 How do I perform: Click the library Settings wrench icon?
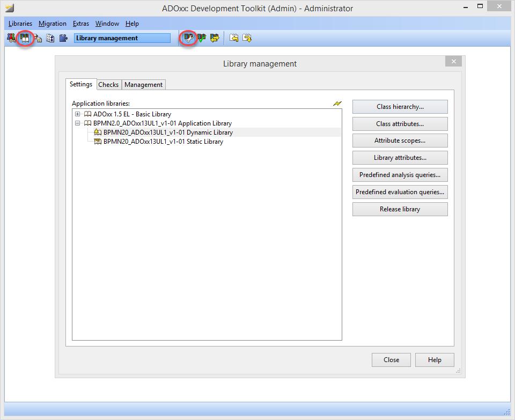click(x=188, y=38)
